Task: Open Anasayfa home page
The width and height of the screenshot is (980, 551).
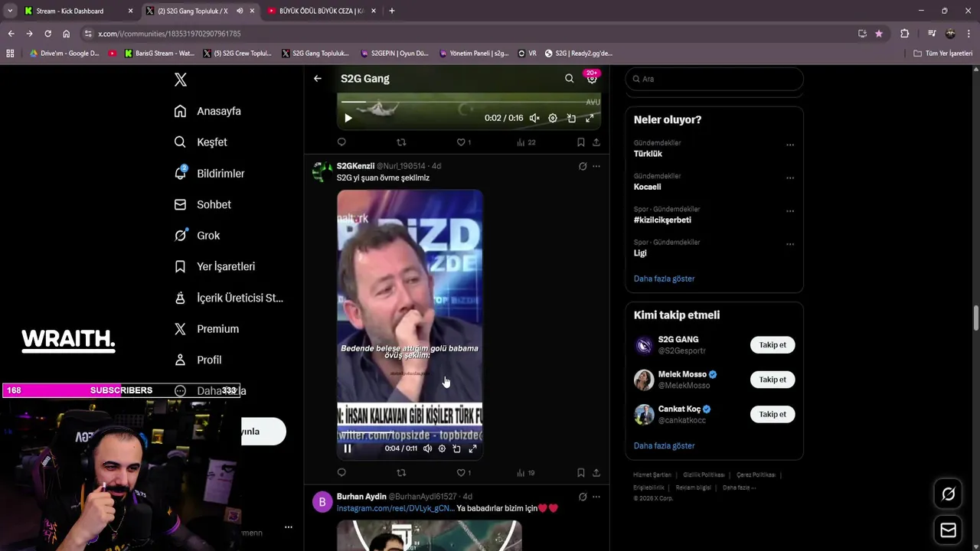Action: (207, 111)
